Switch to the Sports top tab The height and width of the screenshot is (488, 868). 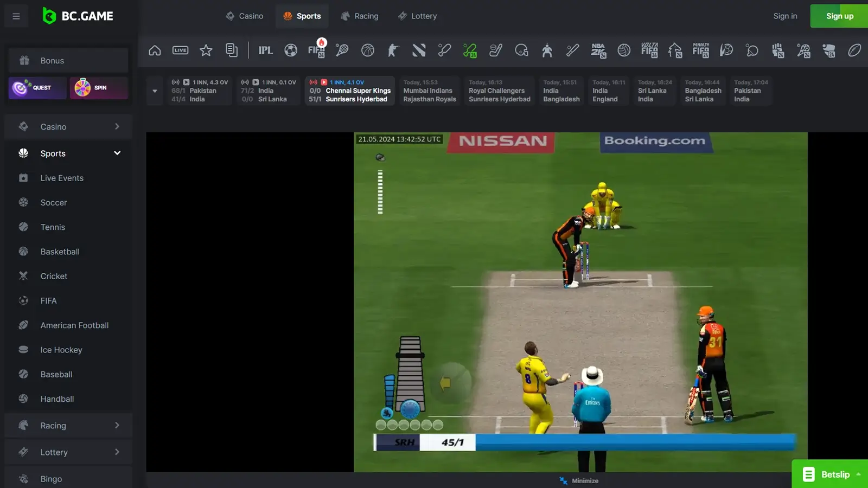[302, 16]
